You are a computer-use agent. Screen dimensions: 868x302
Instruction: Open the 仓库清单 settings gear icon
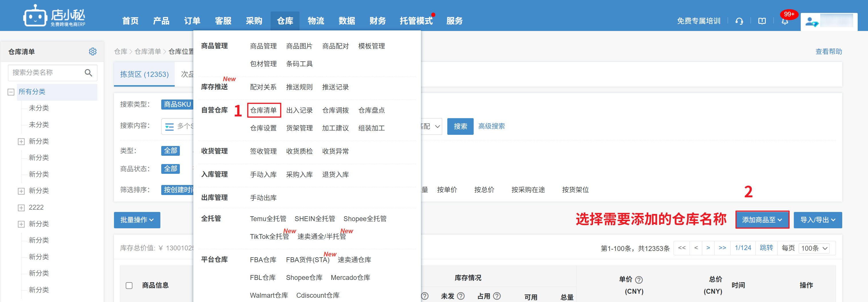[93, 52]
